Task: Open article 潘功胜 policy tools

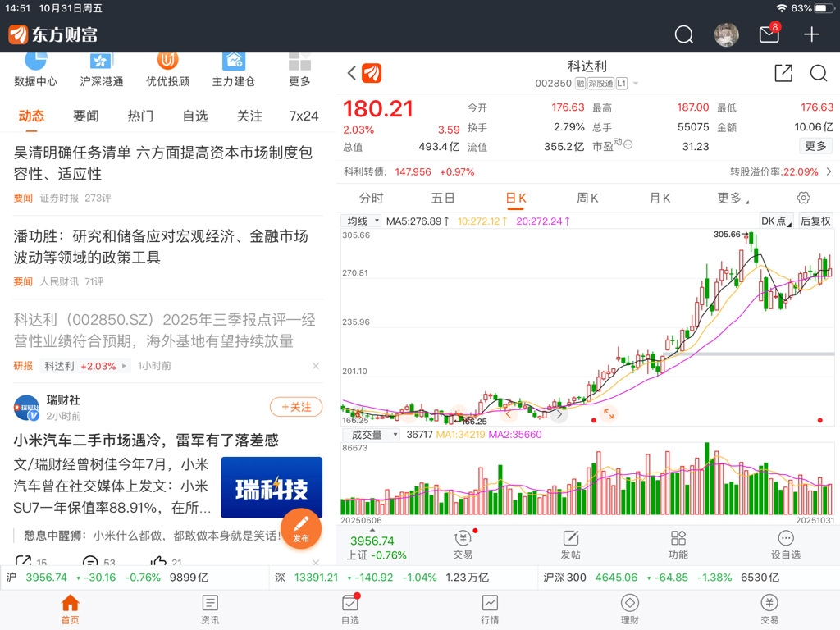Action: (161, 246)
